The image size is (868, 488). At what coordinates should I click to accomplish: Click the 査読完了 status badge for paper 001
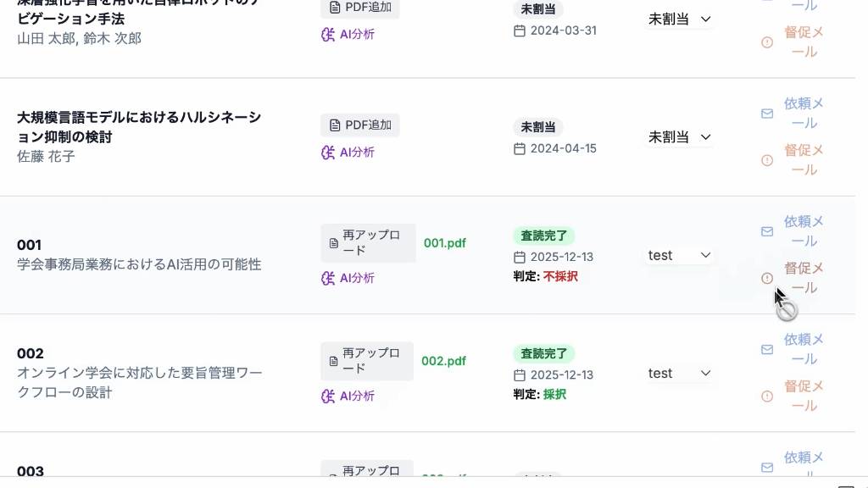[543, 236]
